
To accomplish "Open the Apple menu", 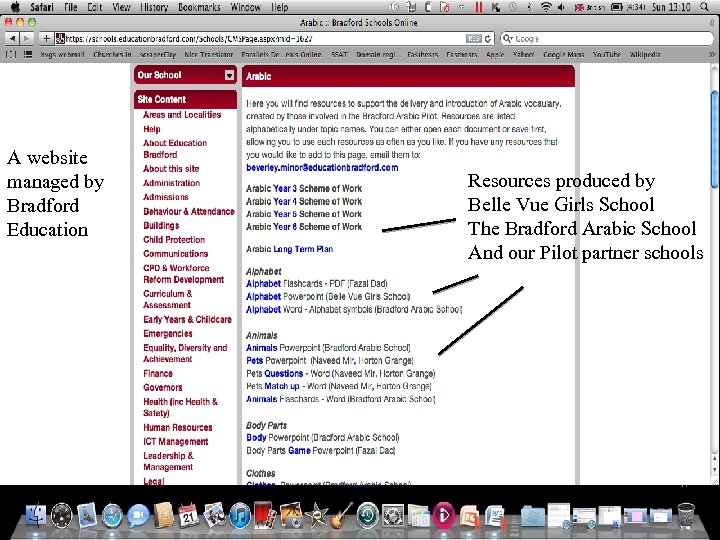I will coord(15,7).
